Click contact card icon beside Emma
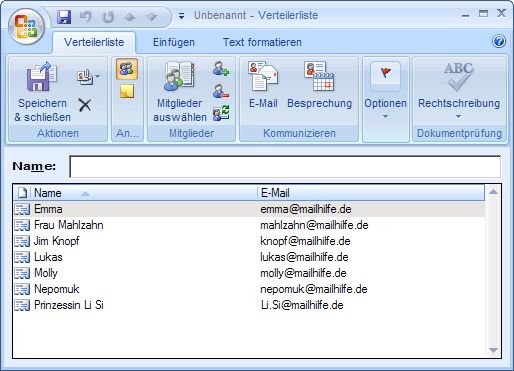514x371 pixels. click(x=22, y=209)
